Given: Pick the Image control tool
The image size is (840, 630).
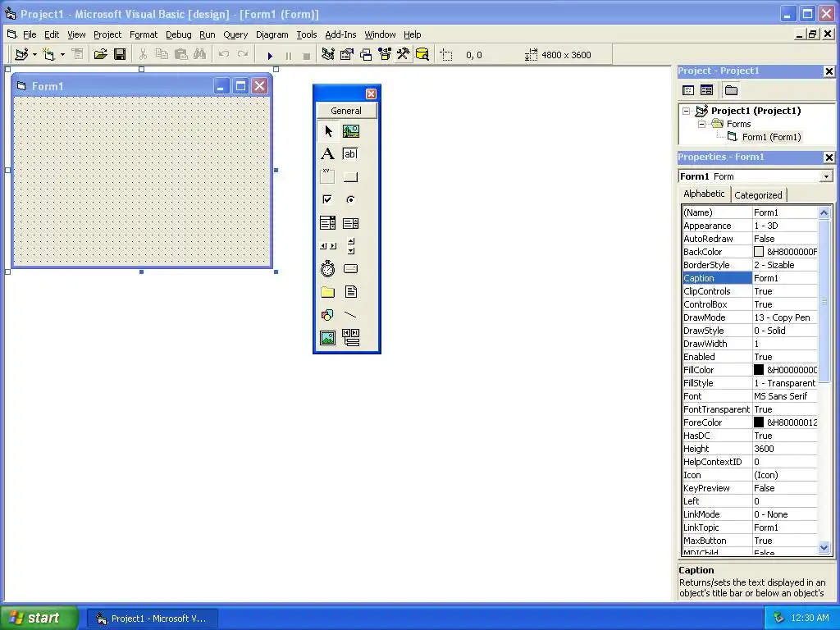Looking at the screenshot, I should 328,337.
